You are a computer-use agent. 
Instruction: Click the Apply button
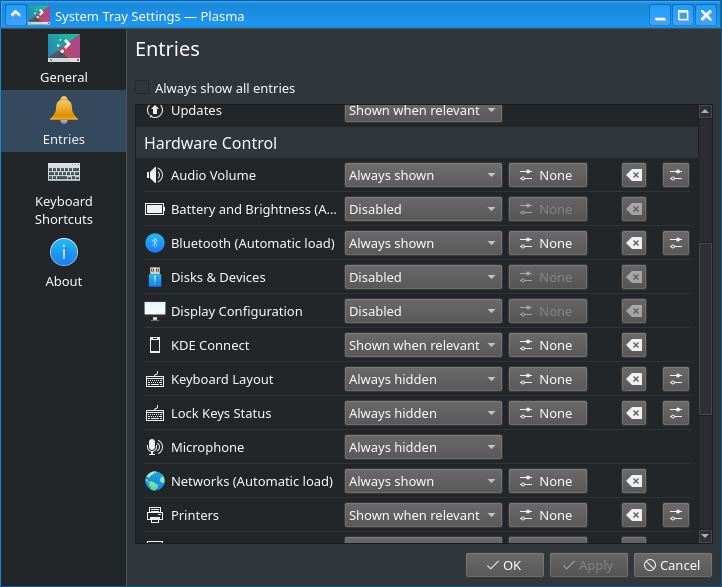[588, 565]
